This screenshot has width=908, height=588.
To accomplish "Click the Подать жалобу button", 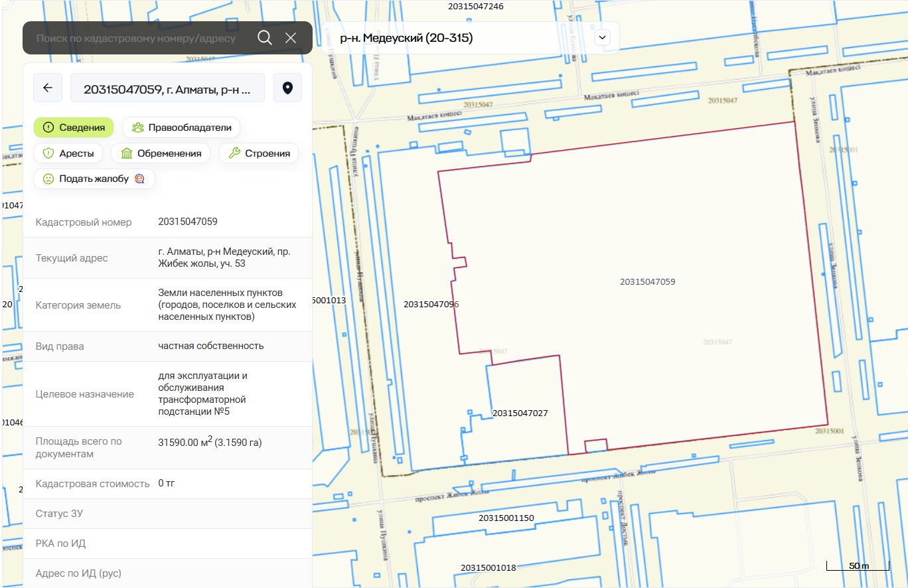I will [94, 179].
